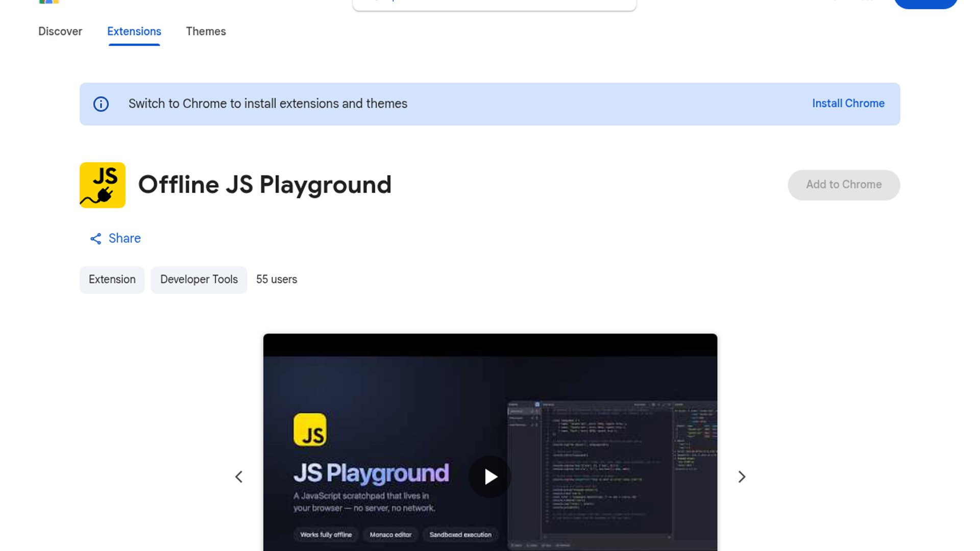Click the Add to Chrome button
980x551 pixels.
[x=844, y=185]
